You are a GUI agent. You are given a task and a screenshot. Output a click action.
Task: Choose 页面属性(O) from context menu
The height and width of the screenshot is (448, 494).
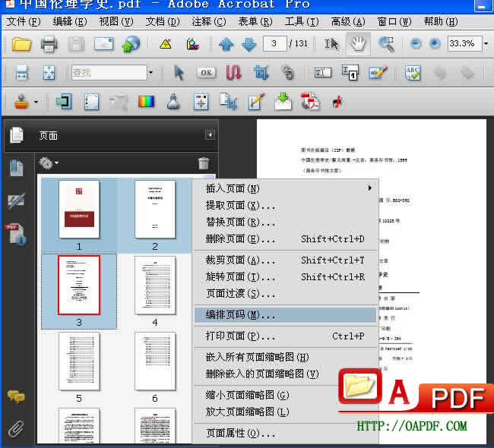click(286, 434)
